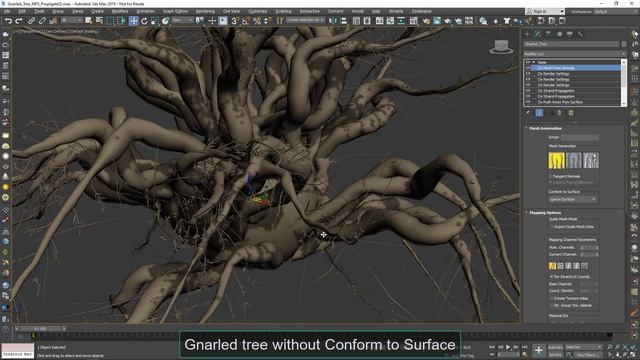Select Ox Mesh From Strands modifier row
640x360 pixels.
coord(576,68)
